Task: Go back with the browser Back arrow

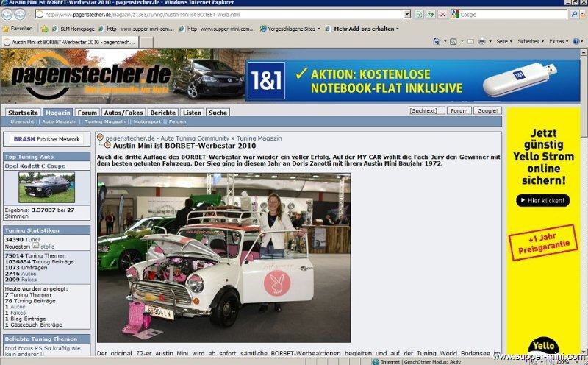Action: (7, 14)
